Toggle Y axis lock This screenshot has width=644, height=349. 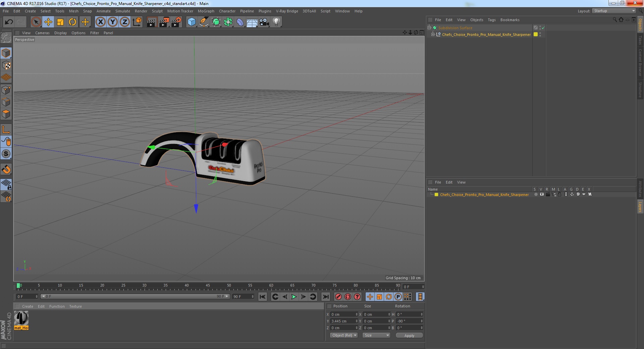[113, 22]
